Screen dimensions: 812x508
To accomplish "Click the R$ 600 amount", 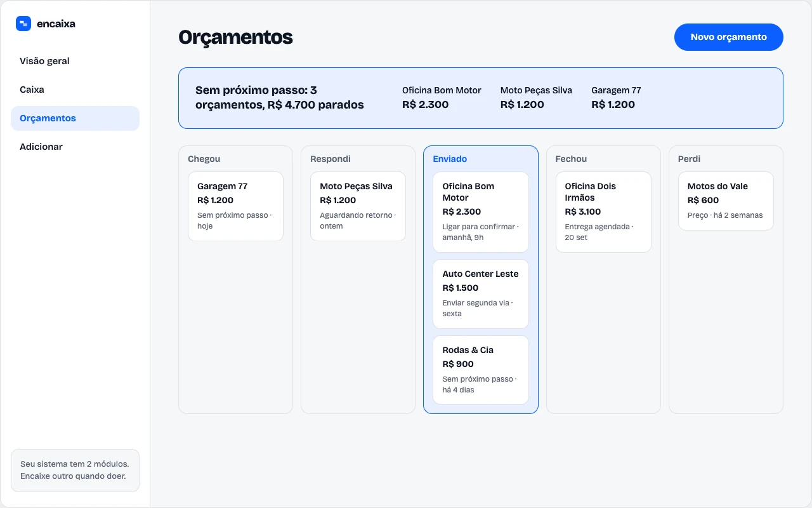I will [x=704, y=200].
